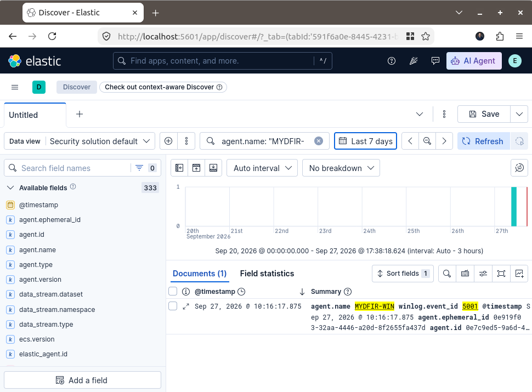Screen dimensions: 532x392
Task: Toggle the field sidebar visibility icon
Action: [x=179, y=168]
